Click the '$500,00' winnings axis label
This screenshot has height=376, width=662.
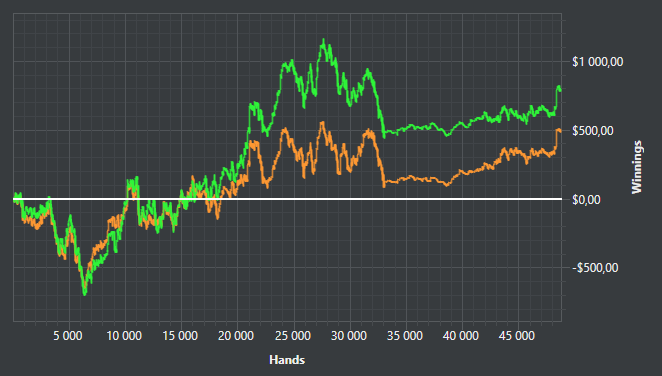[x=593, y=131]
